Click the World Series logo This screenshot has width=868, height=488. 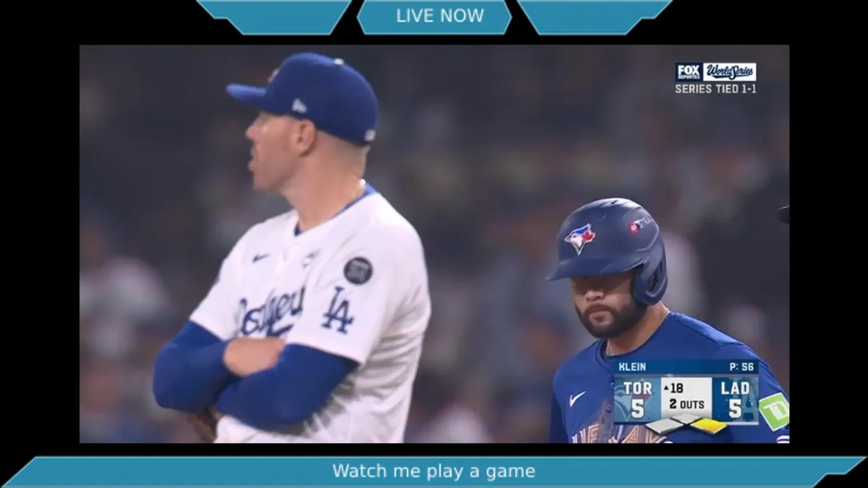(x=729, y=72)
